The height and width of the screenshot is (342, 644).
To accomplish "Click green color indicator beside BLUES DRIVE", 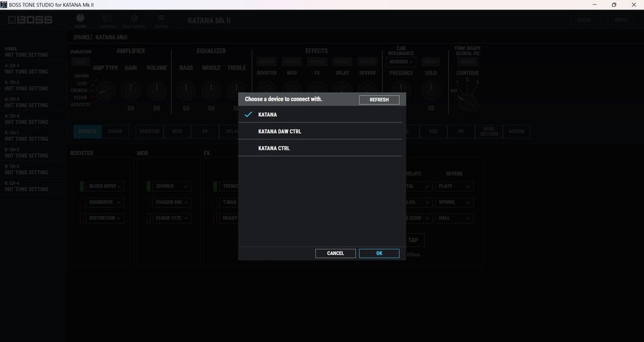I will 82,186.
